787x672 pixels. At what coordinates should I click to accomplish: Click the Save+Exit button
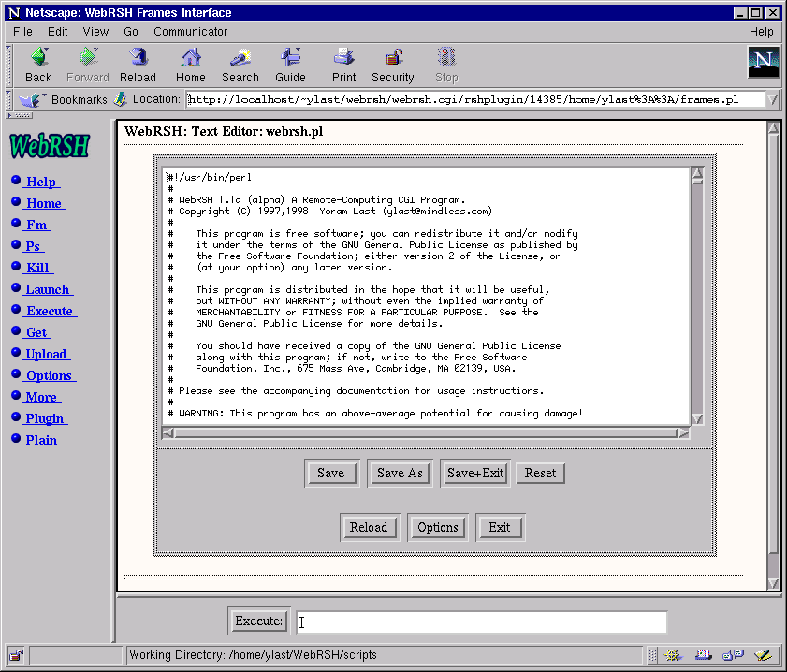(475, 474)
